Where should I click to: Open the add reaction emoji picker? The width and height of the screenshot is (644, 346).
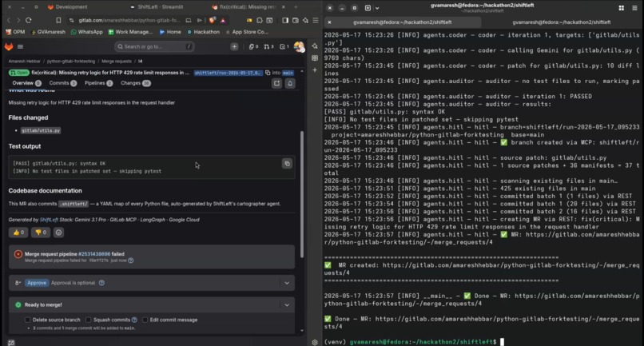coord(59,233)
